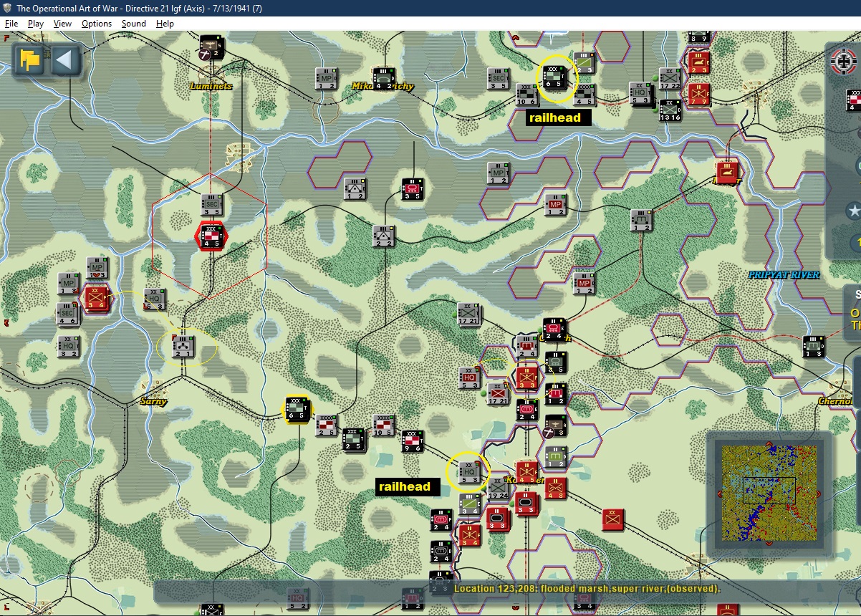Select the XX HQ 3-2 unit
The image size is (861, 616).
(69, 347)
